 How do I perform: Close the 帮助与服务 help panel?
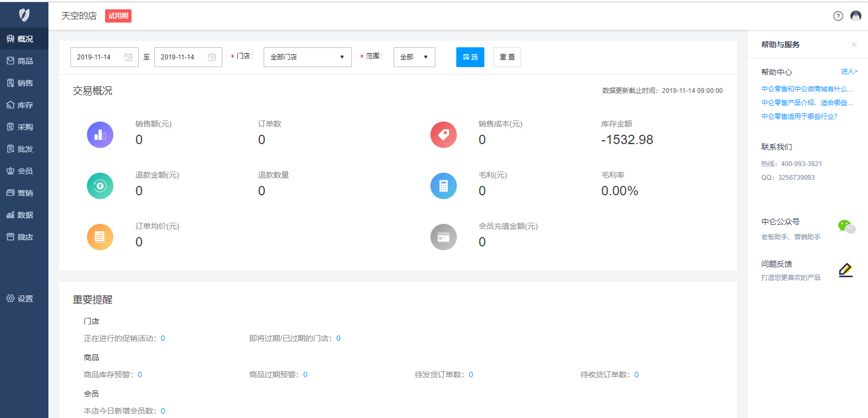[854, 45]
